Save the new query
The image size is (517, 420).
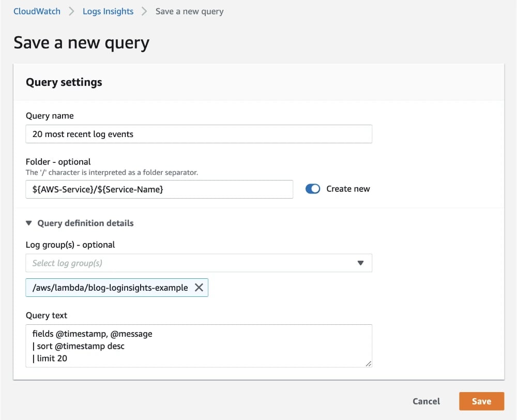(481, 401)
